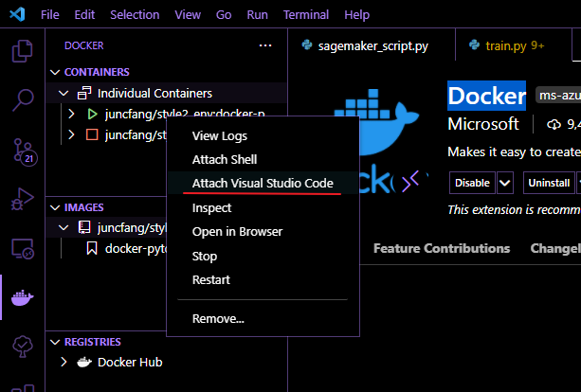Open the Run menu
The width and height of the screenshot is (581, 392).
coord(258,15)
